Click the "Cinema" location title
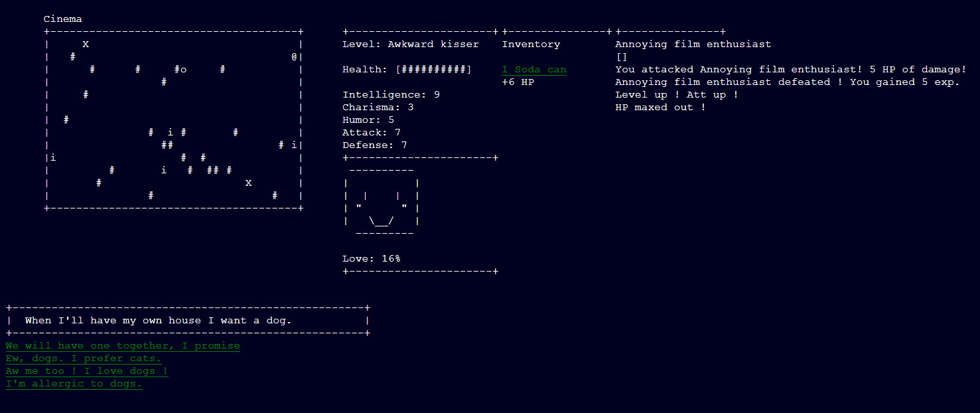This screenshot has width=980, height=413. [x=63, y=19]
